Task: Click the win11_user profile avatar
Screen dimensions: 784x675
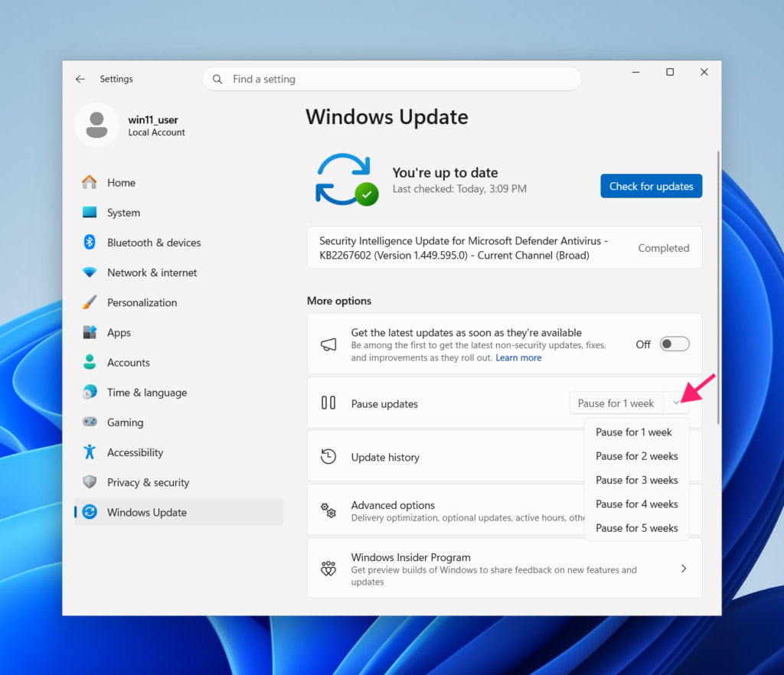Action: point(96,125)
